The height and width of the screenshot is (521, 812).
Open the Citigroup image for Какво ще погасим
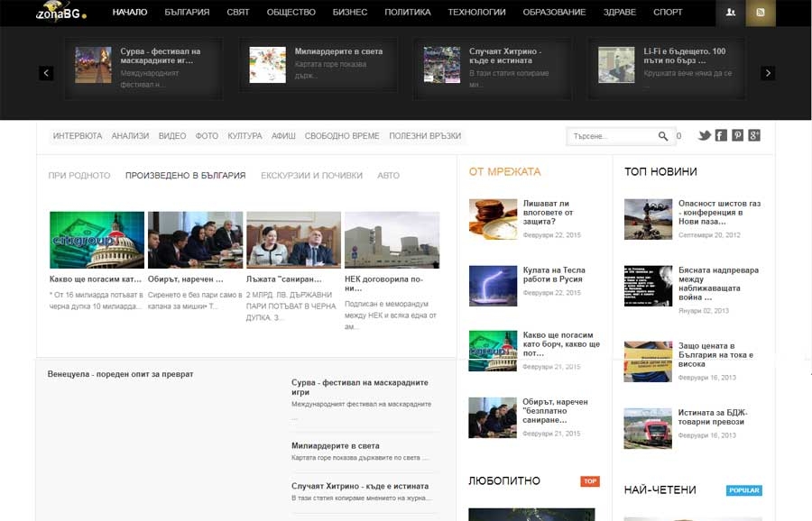click(x=97, y=240)
